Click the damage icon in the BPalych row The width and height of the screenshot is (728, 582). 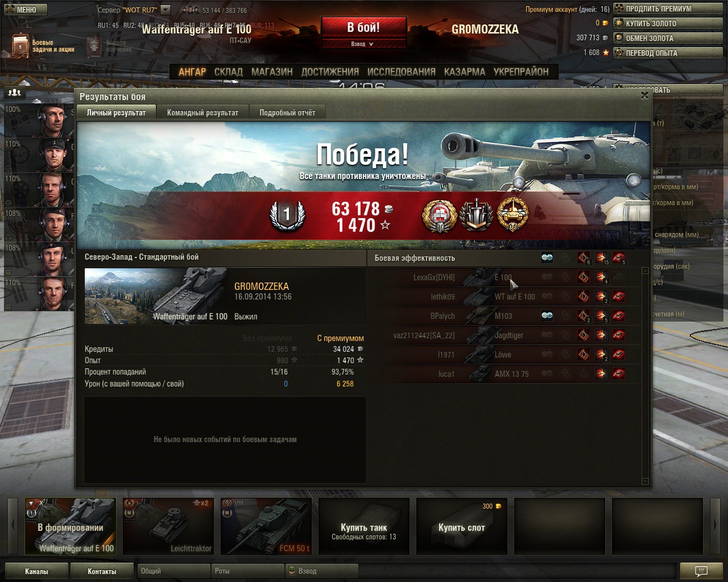coord(601,316)
